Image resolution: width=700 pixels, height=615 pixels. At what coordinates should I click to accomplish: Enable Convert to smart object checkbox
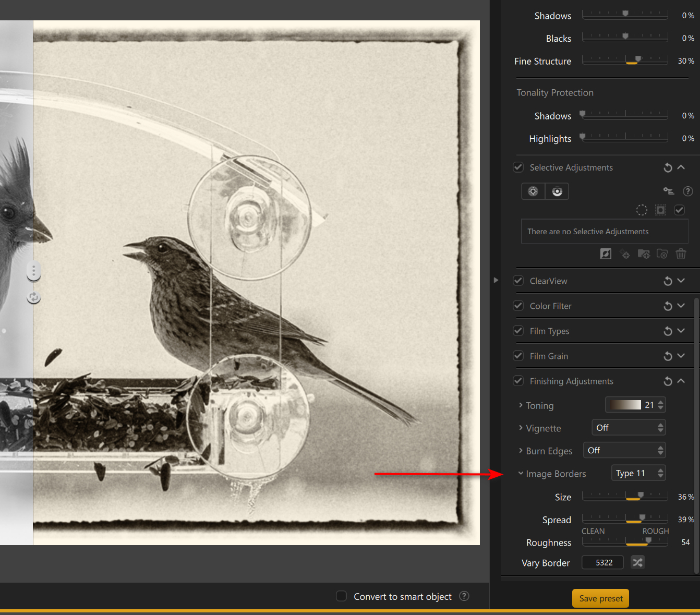pos(342,596)
